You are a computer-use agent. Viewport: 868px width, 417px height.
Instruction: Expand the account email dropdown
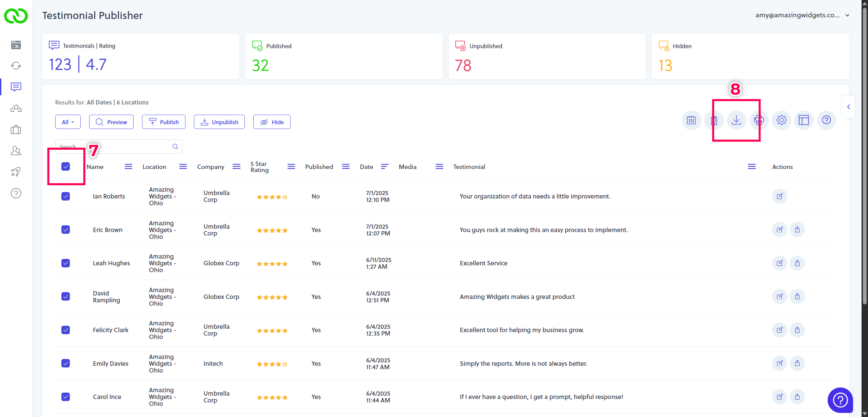[x=847, y=15]
